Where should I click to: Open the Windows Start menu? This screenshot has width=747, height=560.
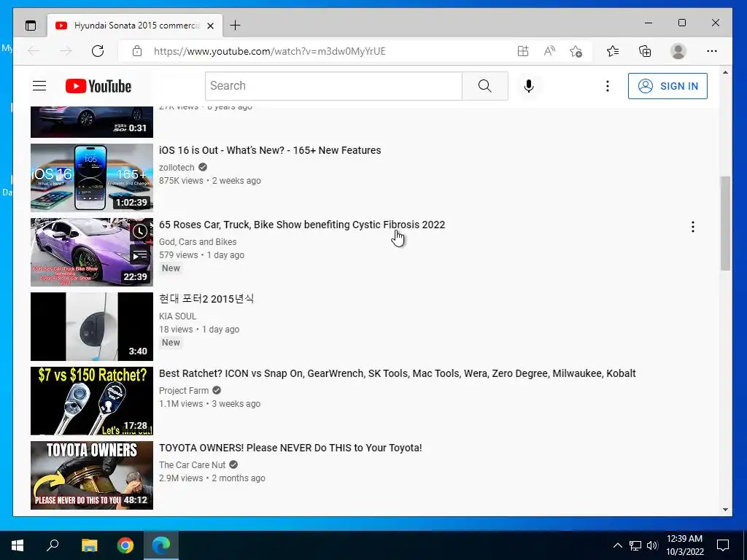18,545
